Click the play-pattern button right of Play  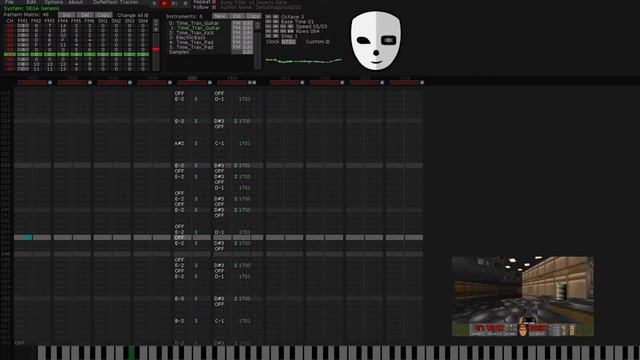[175, 3]
